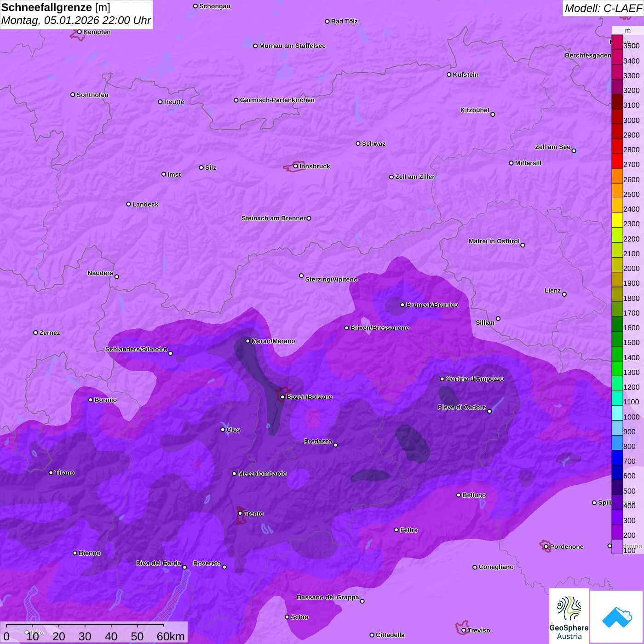This screenshot has width=644, height=644.
Task: Click the Berchtesgaden label
Action: 588,55
